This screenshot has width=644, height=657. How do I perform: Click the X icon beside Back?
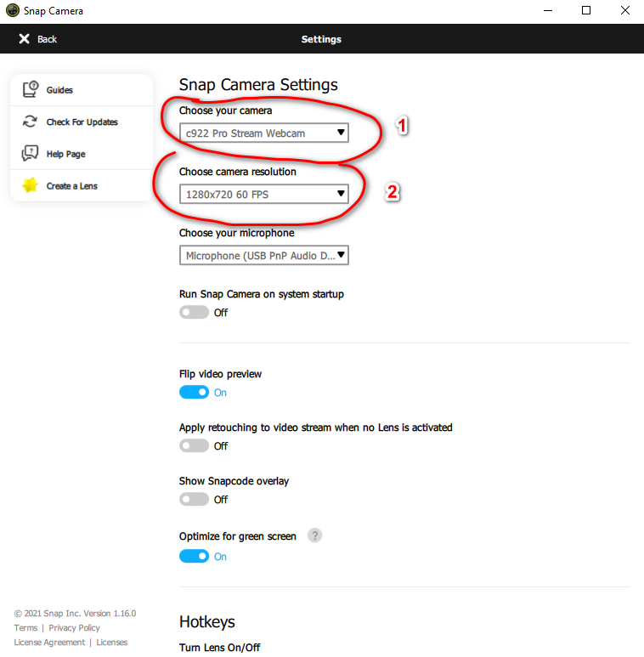click(25, 38)
